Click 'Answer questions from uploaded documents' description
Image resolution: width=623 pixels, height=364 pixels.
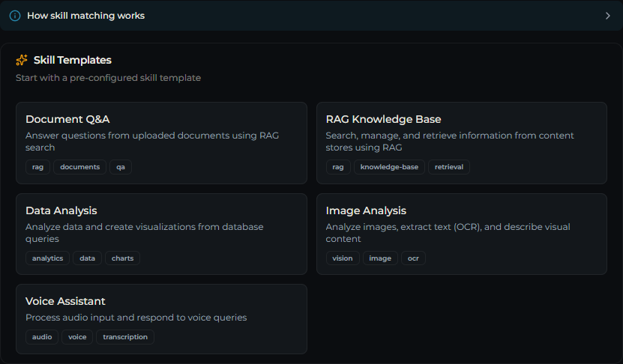[x=152, y=142]
